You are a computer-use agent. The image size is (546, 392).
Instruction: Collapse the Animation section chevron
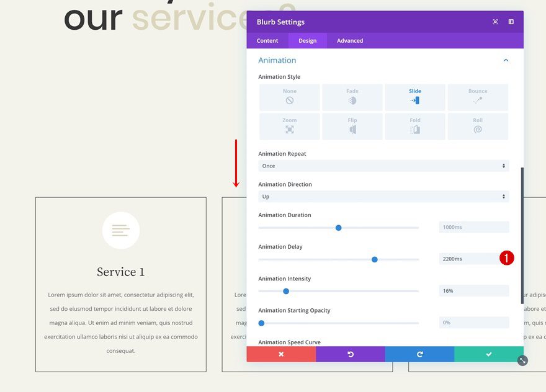coord(506,60)
